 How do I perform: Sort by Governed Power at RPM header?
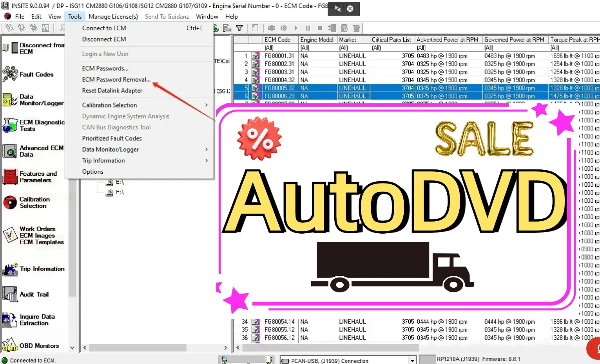click(x=515, y=40)
